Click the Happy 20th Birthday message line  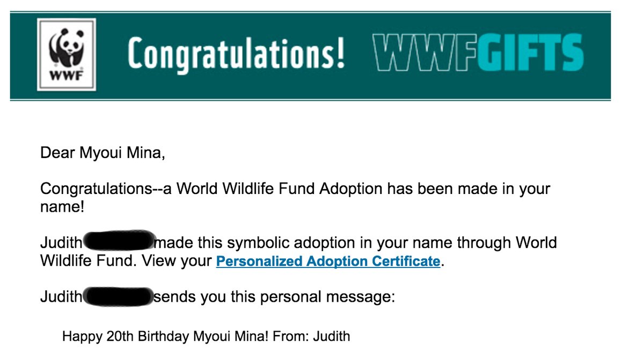206,337
